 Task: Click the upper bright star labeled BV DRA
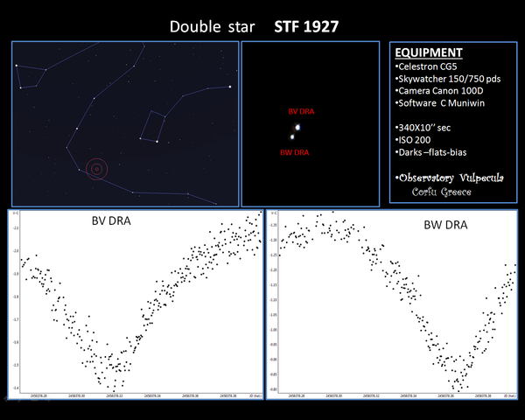coord(297,128)
